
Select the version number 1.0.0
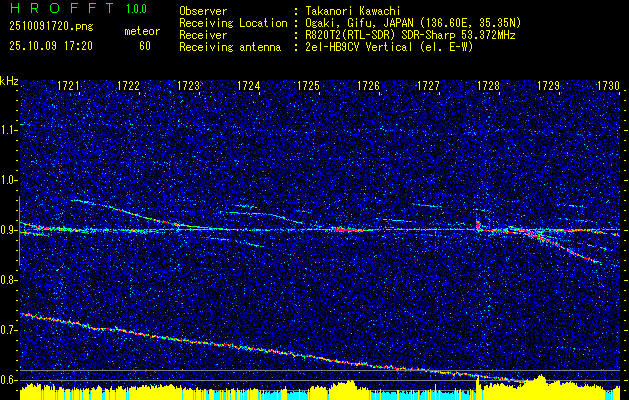click(136, 8)
